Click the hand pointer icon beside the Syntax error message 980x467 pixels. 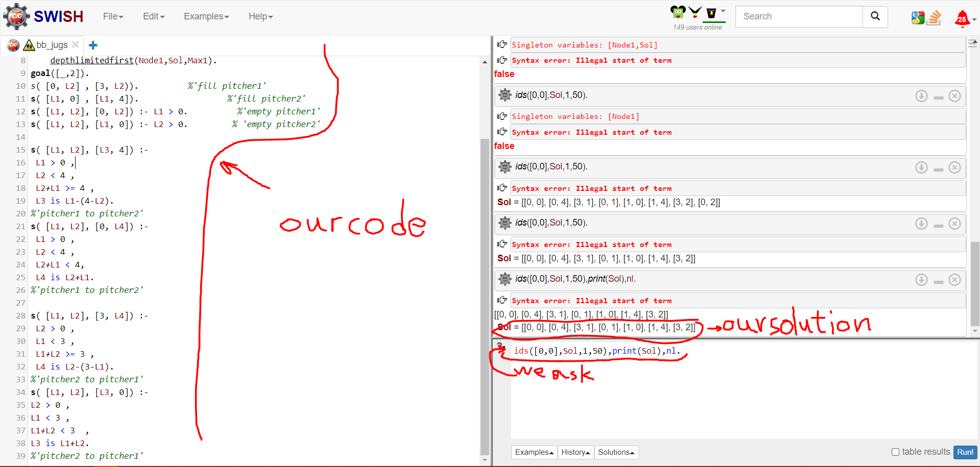[503, 60]
